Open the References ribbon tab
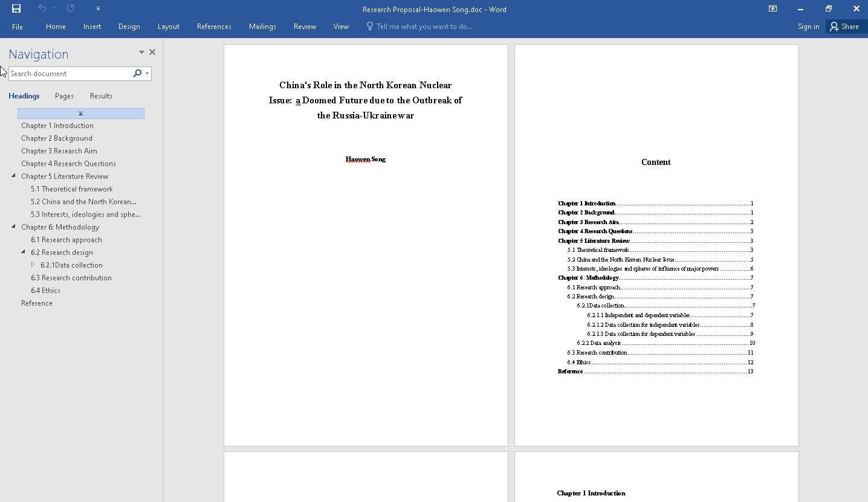This screenshot has height=502, width=868. pos(214,27)
